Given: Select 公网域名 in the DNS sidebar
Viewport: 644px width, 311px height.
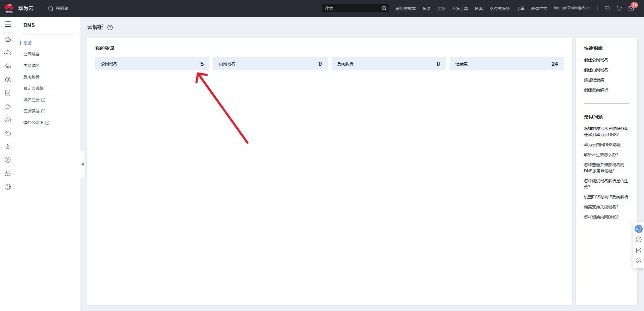Looking at the screenshot, I should coord(32,54).
